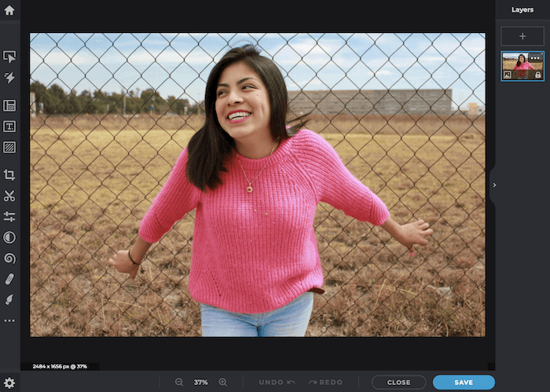Open the layer options three-dot menu

click(535, 58)
